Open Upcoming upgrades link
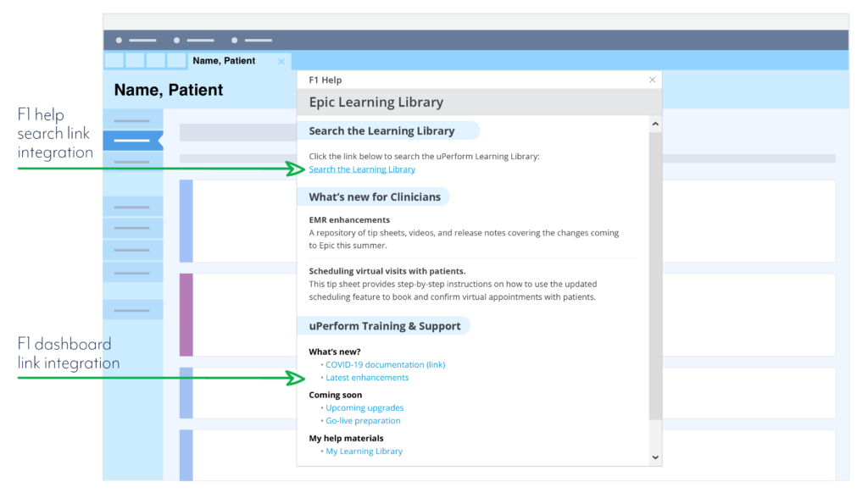This screenshot has width=868, height=493. 364,407
